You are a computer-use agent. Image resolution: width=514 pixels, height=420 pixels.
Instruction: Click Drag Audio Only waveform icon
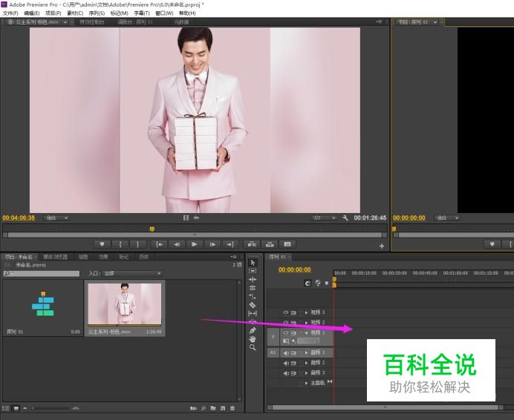coord(196,218)
